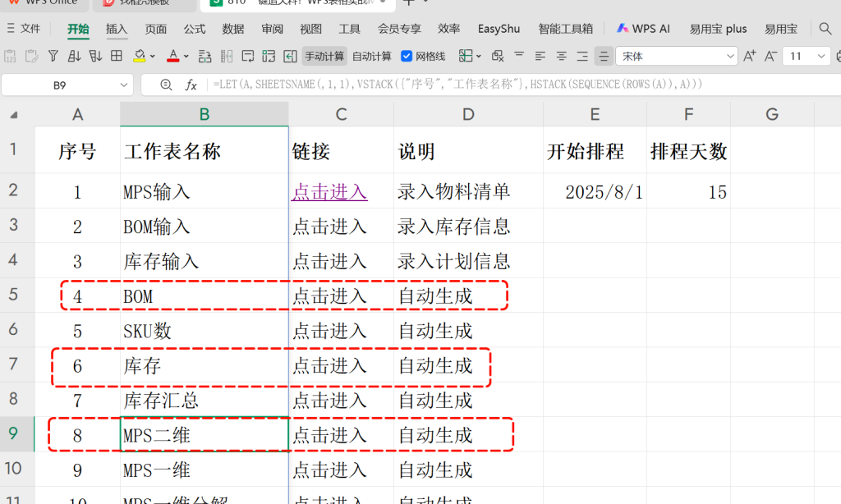Toggle middle vertical alignment
The image size is (841, 504).
604,56
